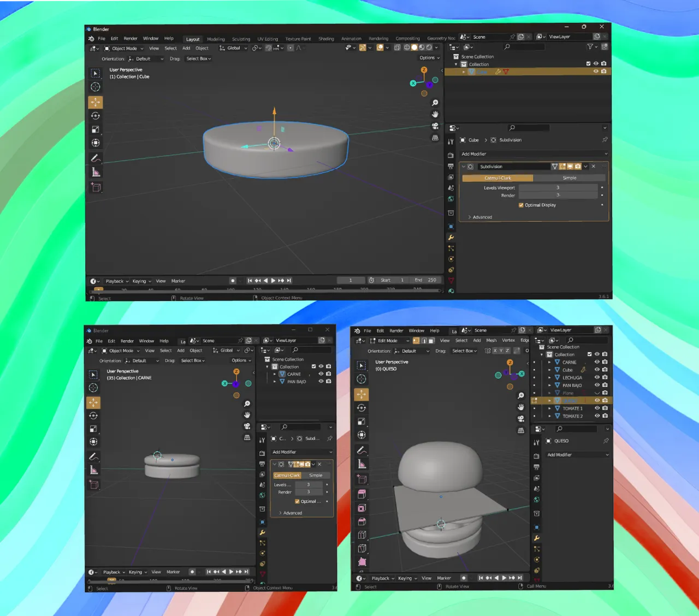
Task: Select the Annotate tool in top Blender window
Action: pos(96,158)
